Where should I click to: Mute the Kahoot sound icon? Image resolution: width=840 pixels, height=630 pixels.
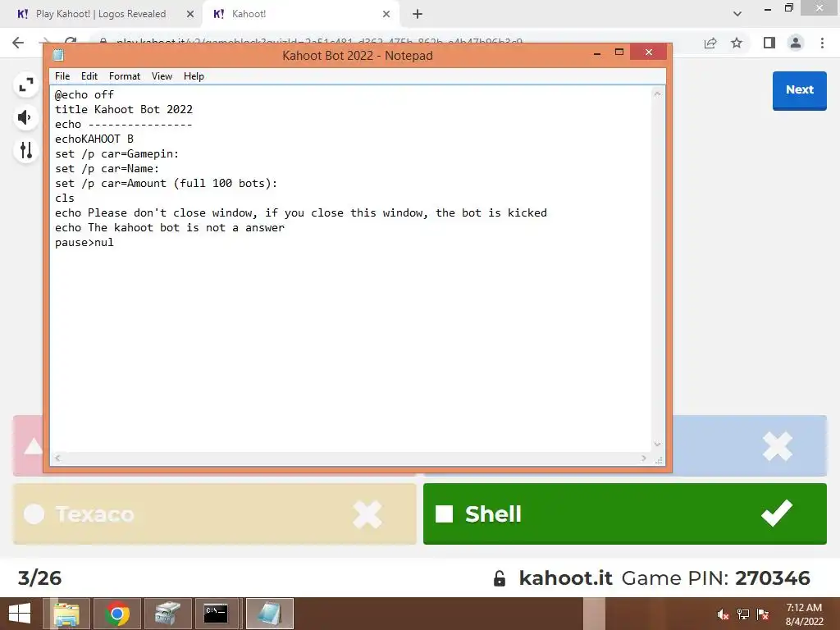(x=25, y=117)
